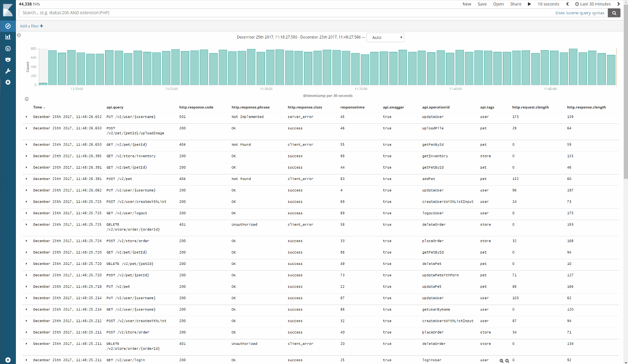Click inside the Search query field
The width and height of the screenshot is (628, 364).
(x=167, y=13)
